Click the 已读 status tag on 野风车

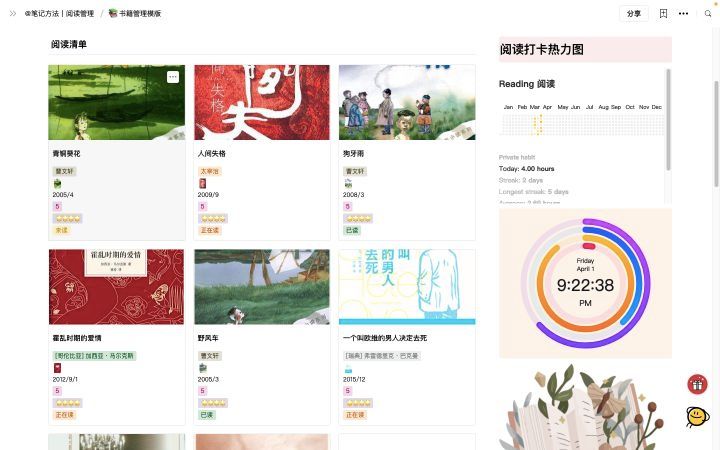click(x=207, y=415)
